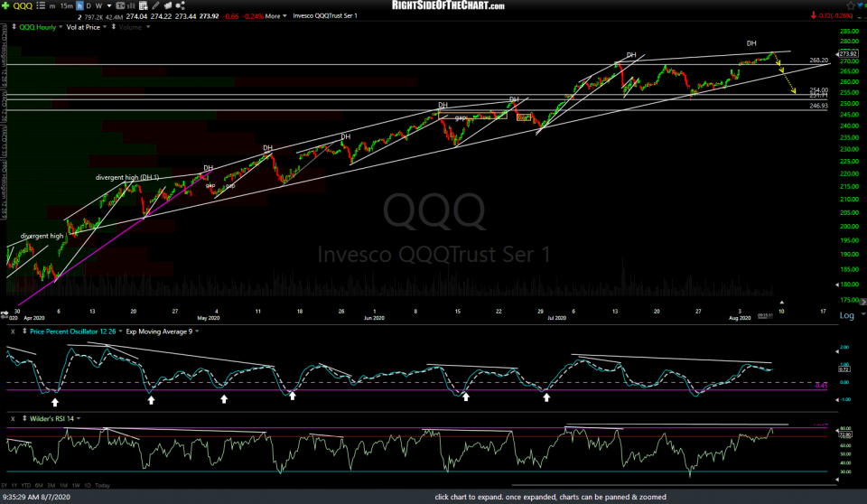
Task: Click 'Invesco QQQTrust Ser 1' name in header
Action: click(325, 16)
